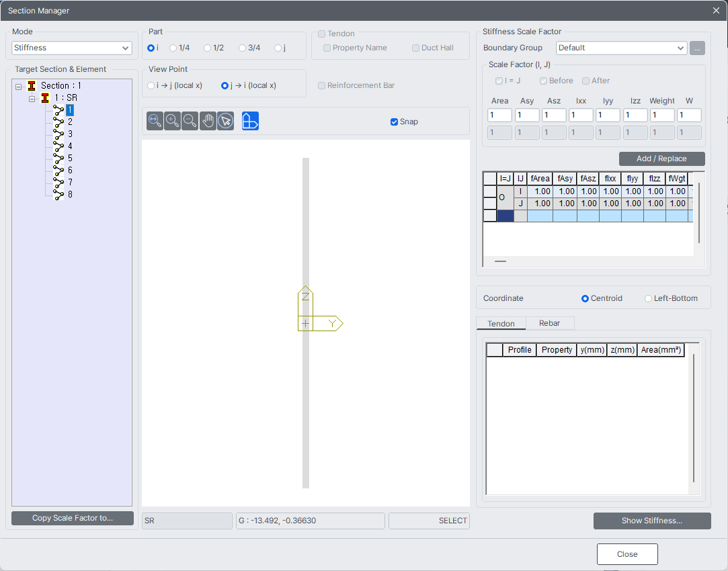Switch to the Tendon tab
The height and width of the screenshot is (571, 728).
pos(501,323)
